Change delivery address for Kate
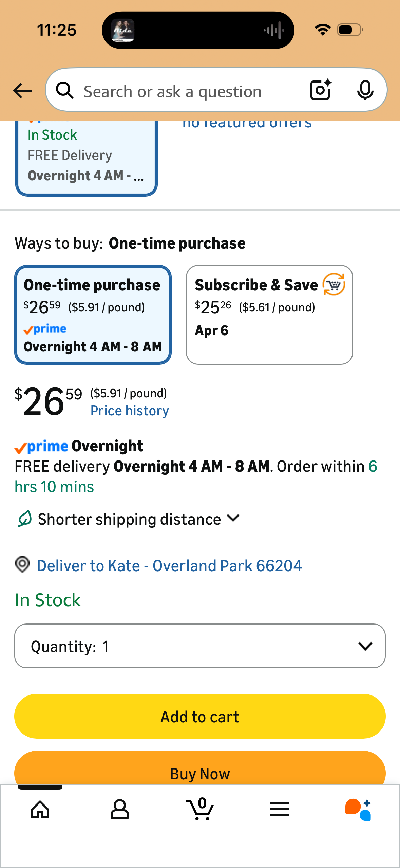Viewport: 400px width, 868px height. pyautogui.click(x=169, y=566)
